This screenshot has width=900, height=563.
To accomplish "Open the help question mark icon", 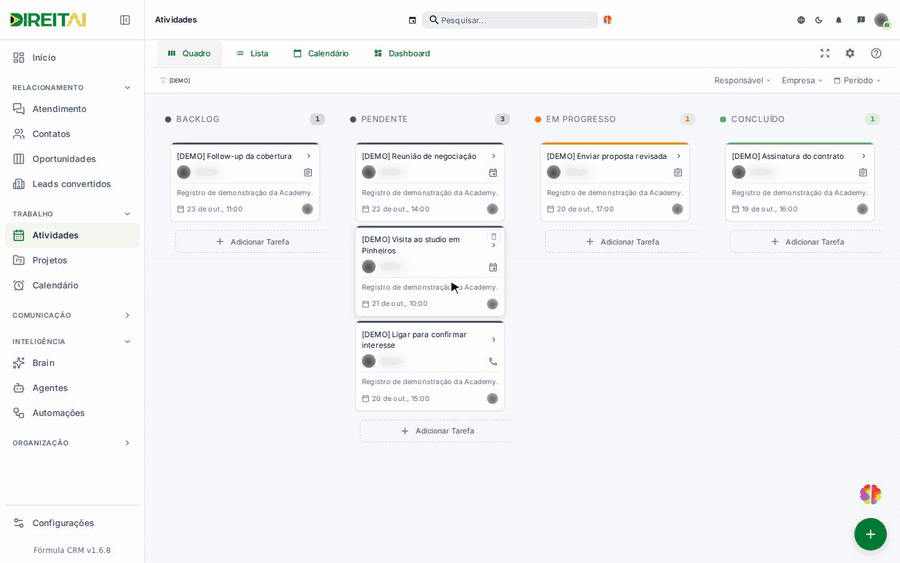I will (x=876, y=53).
